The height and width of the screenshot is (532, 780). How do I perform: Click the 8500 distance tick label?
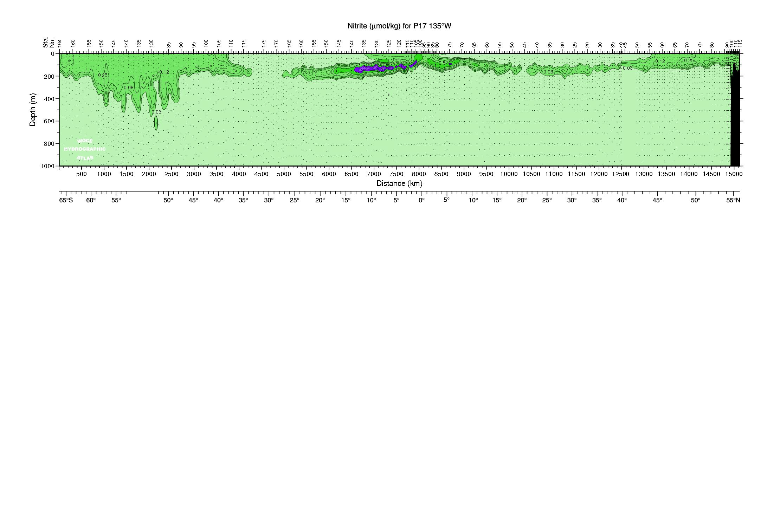tap(441, 174)
